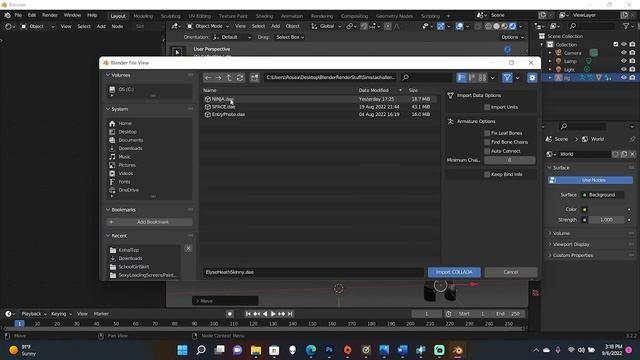
Task: Switch to the Layout workspace tab
Action: tap(118, 16)
